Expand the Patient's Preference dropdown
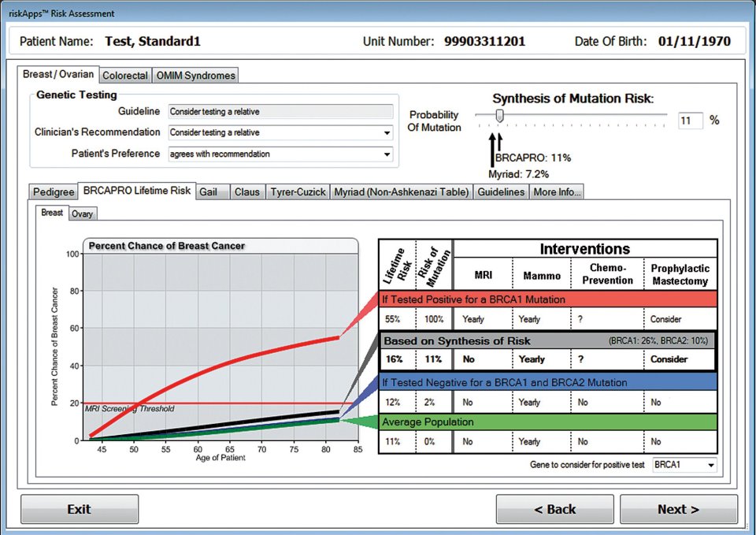Image resolution: width=756 pixels, height=535 pixels. (x=280, y=154)
